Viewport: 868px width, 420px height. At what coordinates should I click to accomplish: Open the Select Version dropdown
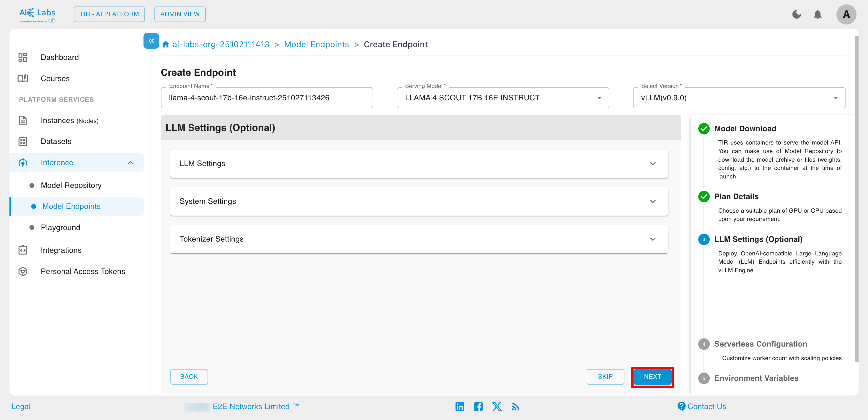click(739, 98)
